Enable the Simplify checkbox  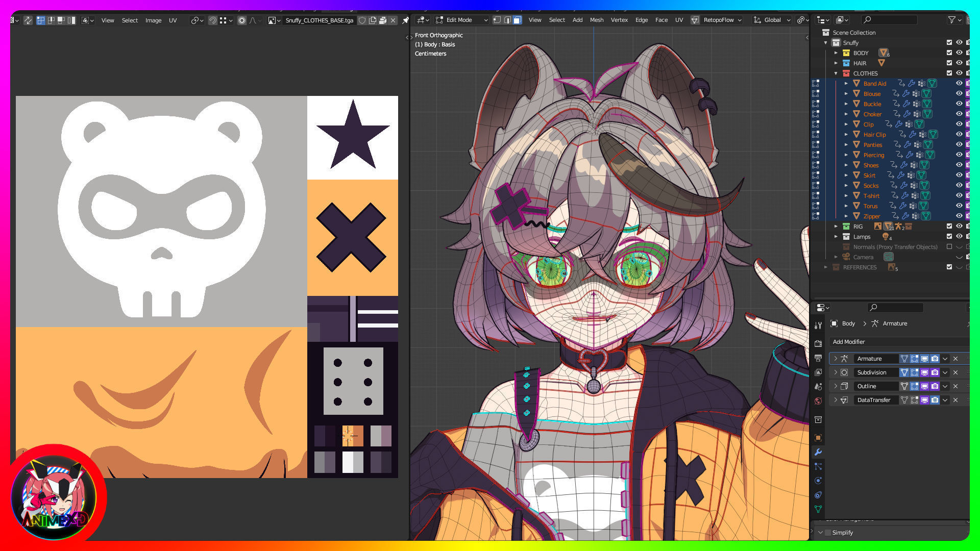point(828,533)
